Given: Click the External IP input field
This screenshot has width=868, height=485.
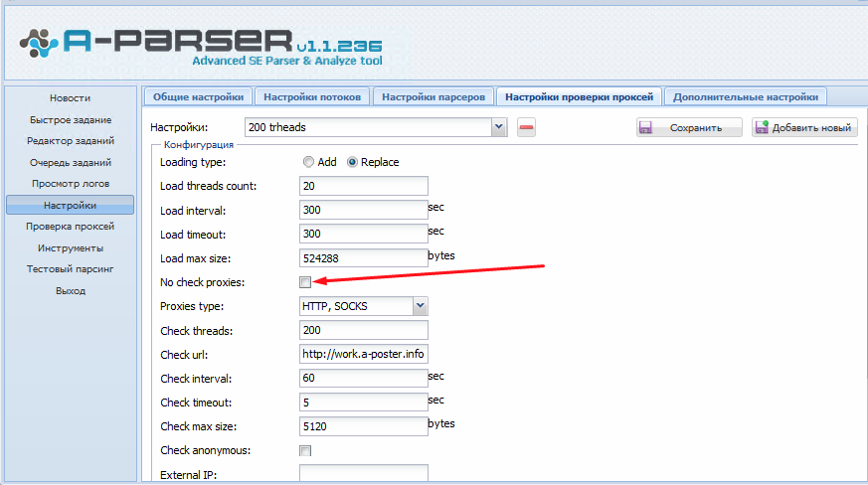Looking at the screenshot, I should click(x=364, y=474).
